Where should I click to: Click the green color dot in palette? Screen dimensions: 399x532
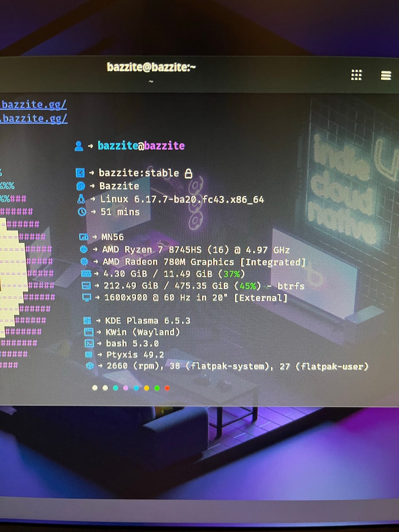click(x=157, y=388)
